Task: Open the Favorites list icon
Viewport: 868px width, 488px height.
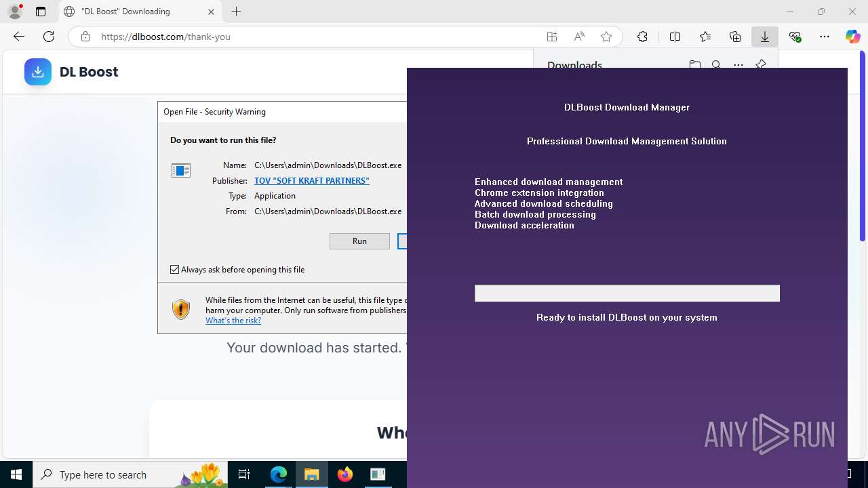Action: click(x=705, y=37)
